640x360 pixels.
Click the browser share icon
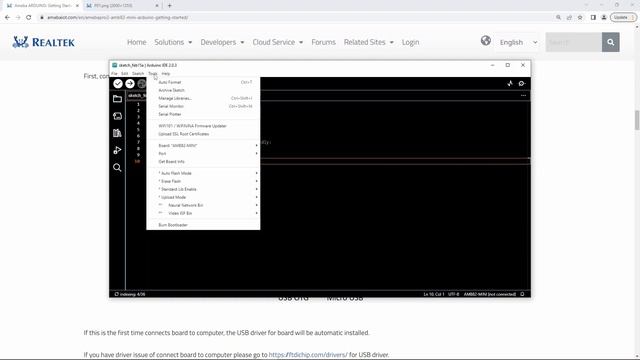(569, 18)
